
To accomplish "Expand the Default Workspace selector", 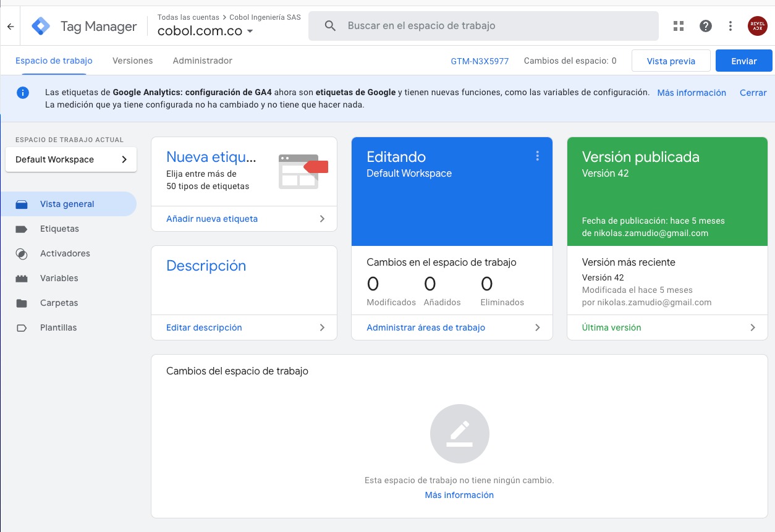I will (71, 159).
